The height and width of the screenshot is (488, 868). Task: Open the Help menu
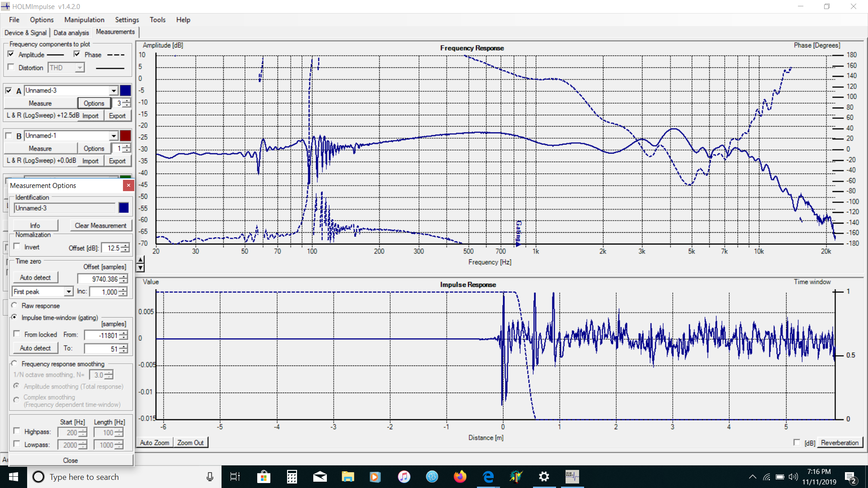[x=183, y=20]
